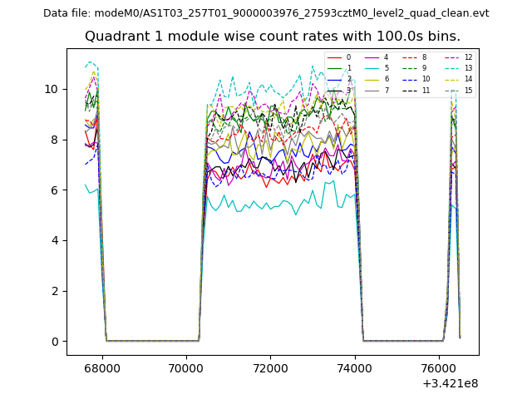Image resolution: width=532 pixels, height=399 pixels.
Task: Select the yellow solid line legend entry 6
Action: 377,80
